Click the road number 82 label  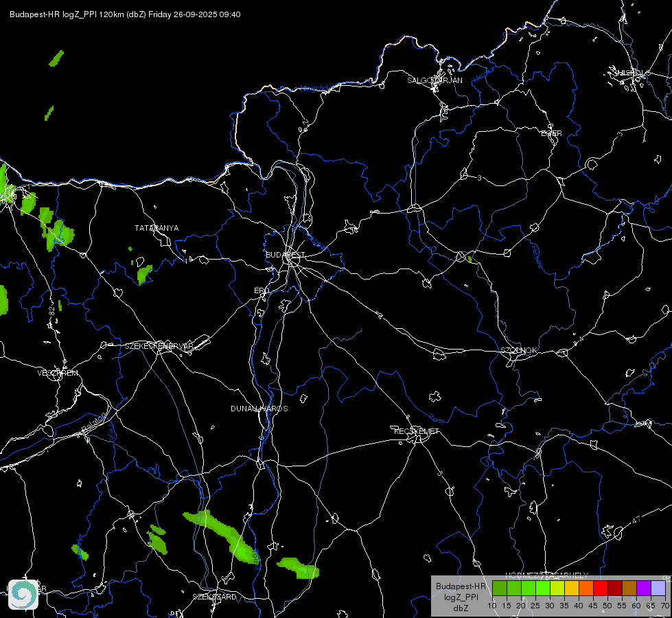click(52, 311)
